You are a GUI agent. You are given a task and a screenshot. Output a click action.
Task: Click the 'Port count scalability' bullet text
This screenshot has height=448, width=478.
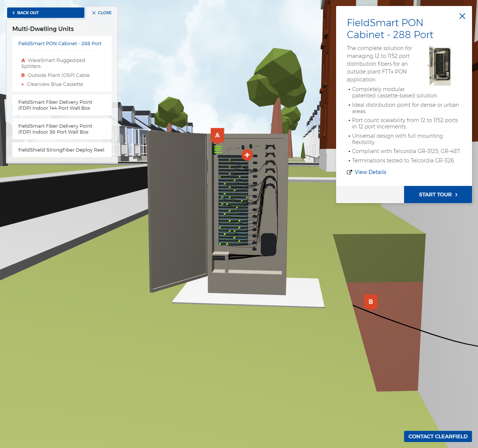[x=405, y=123]
